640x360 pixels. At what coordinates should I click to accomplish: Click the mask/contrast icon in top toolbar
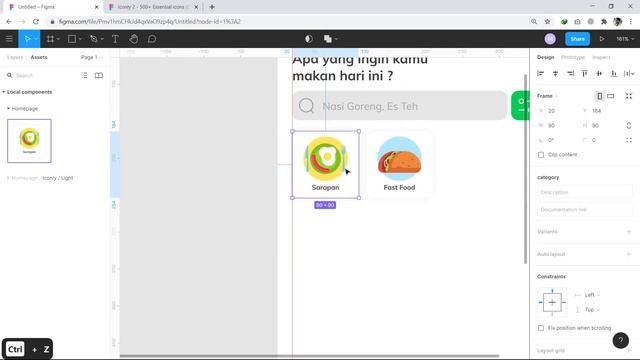point(309,39)
